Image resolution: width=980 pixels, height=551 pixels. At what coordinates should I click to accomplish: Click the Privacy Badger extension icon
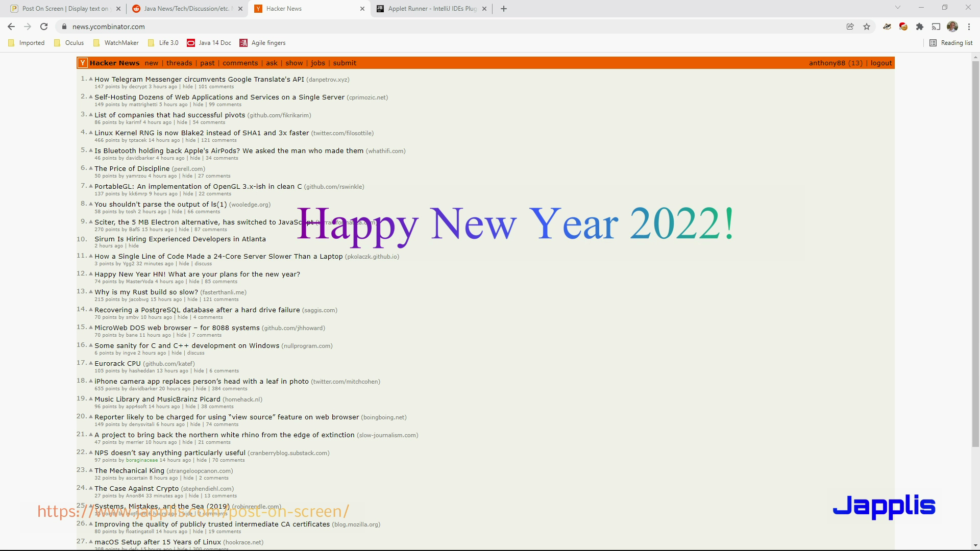[887, 27]
